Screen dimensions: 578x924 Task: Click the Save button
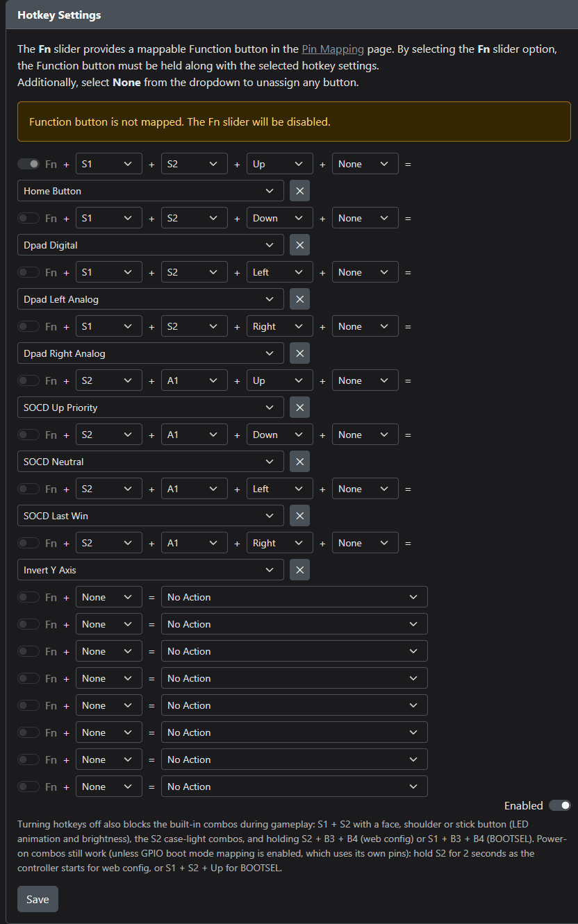38,899
